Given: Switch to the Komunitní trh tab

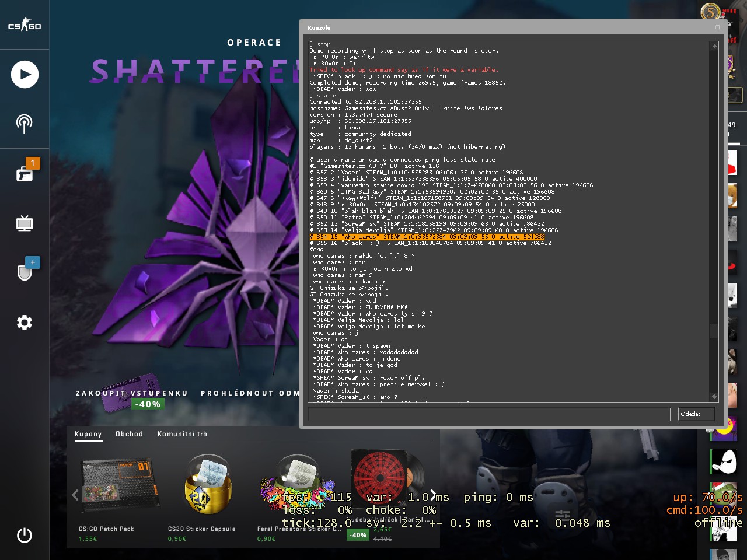Looking at the screenshot, I should click(x=182, y=434).
